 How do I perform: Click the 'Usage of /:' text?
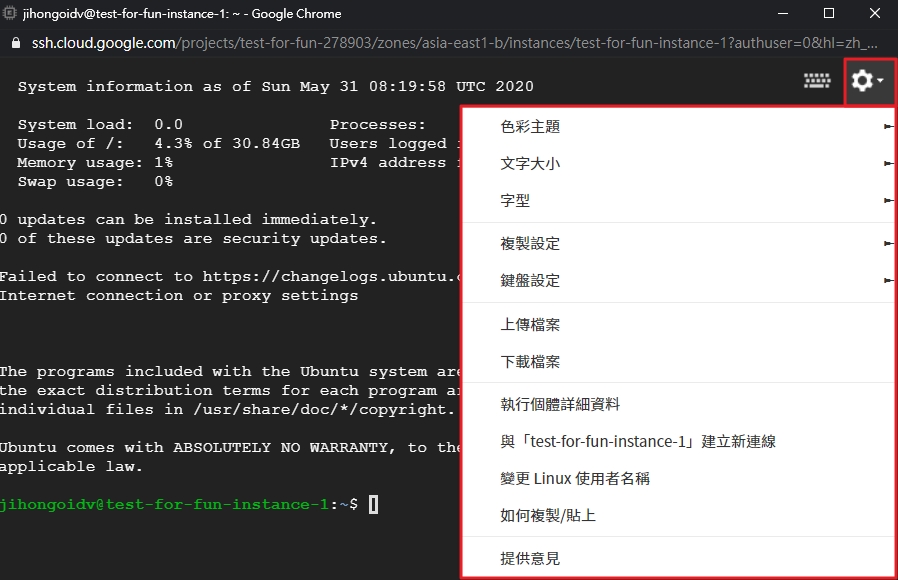tap(70, 144)
